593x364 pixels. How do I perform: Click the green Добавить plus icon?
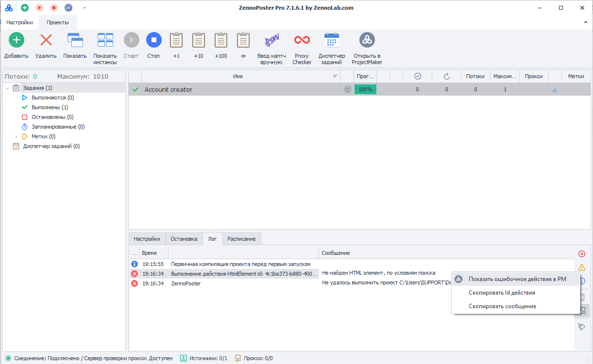(x=17, y=40)
